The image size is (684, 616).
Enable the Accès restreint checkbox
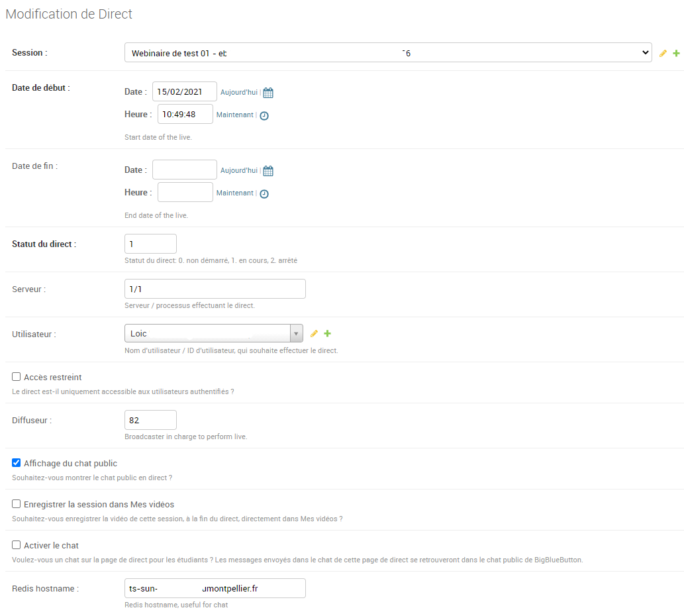[x=17, y=377]
